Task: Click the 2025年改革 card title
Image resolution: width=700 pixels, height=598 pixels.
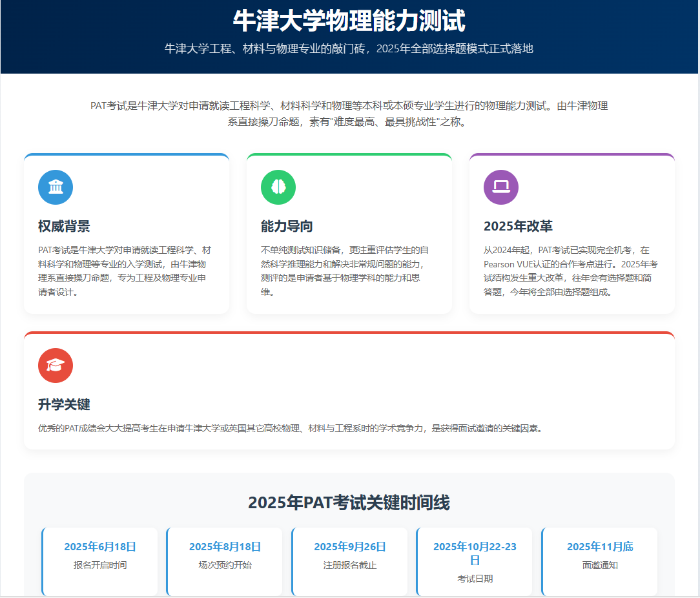Action: point(518,226)
